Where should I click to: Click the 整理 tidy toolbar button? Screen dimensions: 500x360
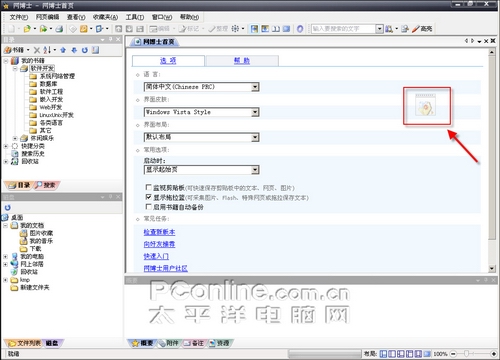click(x=218, y=29)
